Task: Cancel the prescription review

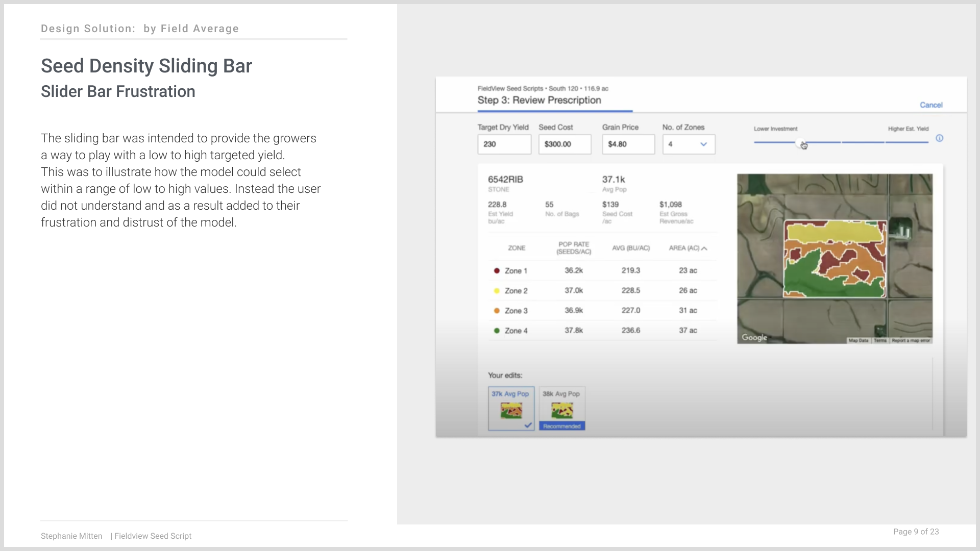Action: 931,105
